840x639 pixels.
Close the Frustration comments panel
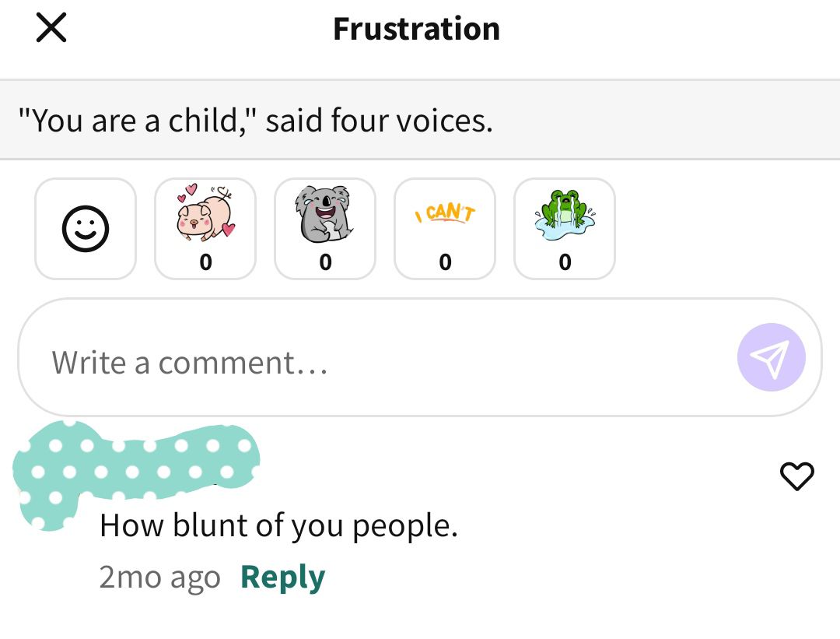tap(51, 27)
